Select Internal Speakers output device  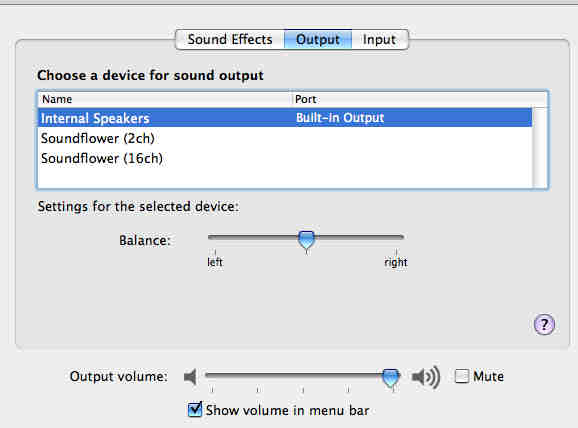(x=285, y=118)
